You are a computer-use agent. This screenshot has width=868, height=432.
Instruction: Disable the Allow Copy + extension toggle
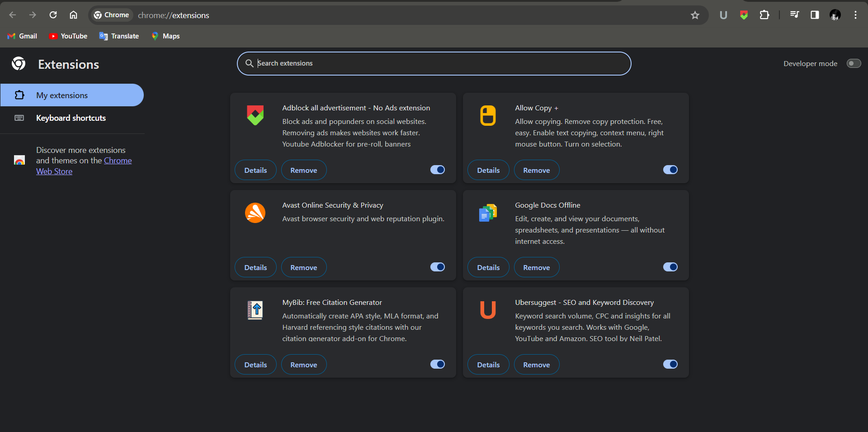click(x=670, y=170)
